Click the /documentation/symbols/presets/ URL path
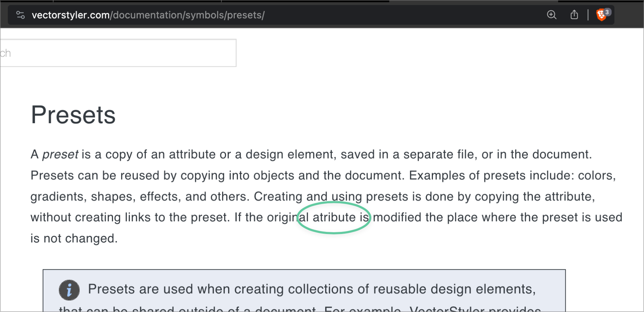Image resolution: width=644 pixels, height=312 pixels. pos(187,15)
